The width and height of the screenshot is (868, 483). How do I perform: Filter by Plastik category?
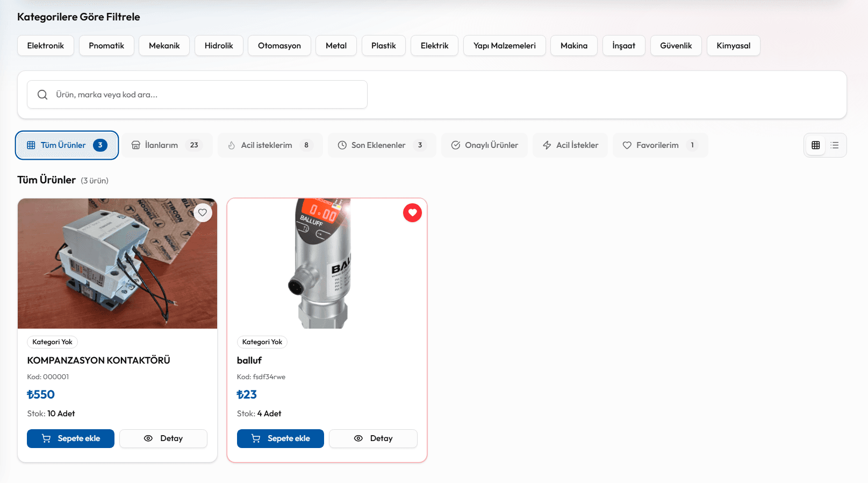(384, 46)
